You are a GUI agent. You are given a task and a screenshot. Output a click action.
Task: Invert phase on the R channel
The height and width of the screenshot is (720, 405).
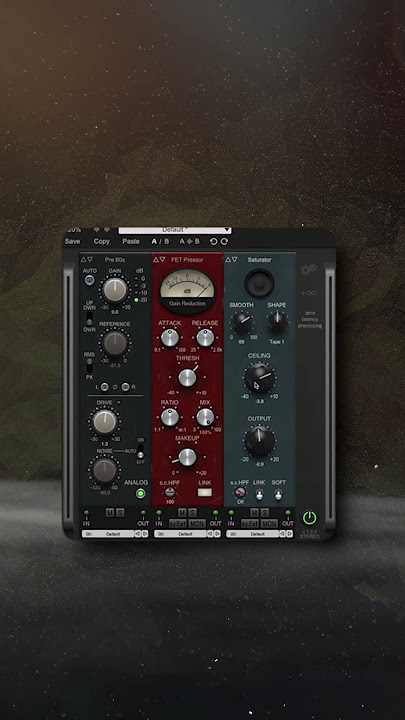[125, 387]
